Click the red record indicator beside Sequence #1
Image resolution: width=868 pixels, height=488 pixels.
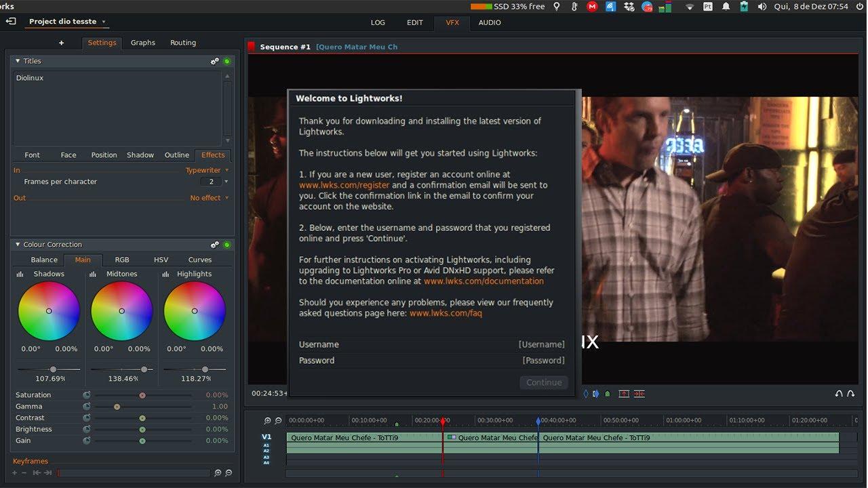[x=252, y=47]
